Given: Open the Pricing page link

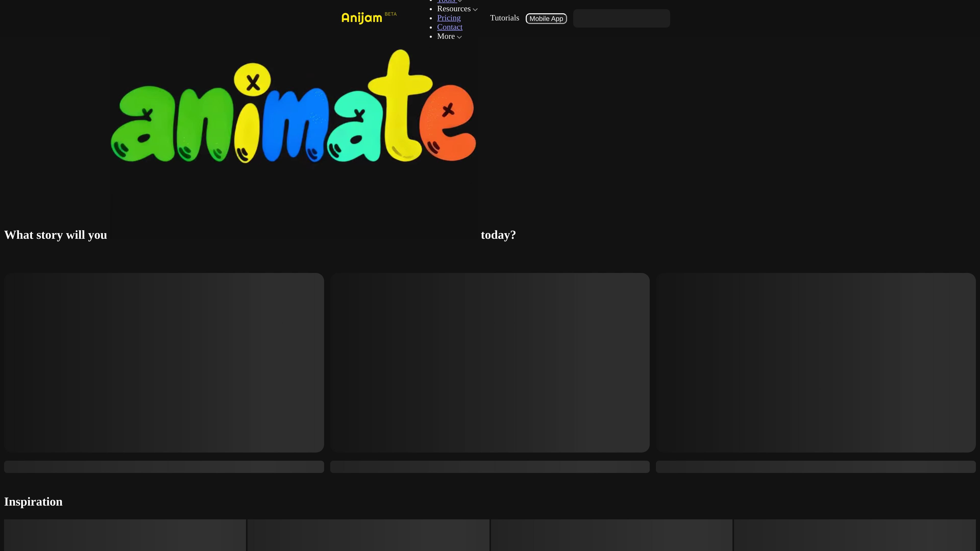Looking at the screenshot, I should [x=449, y=18].
